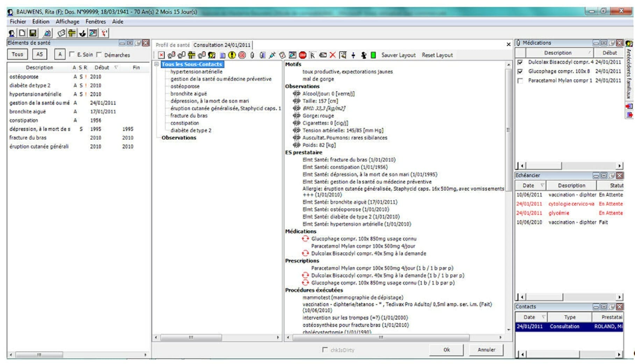
Task: Click the consultation details vertical scrollbar down arrow
Action: 508,330
